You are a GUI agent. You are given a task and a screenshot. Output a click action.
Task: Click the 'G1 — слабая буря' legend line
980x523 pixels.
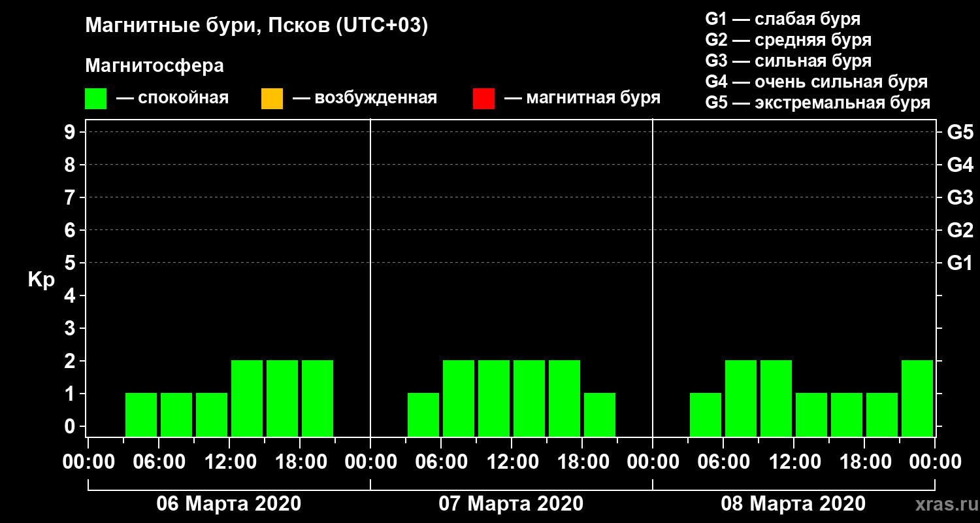pyautogui.click(x=783, y=19)
